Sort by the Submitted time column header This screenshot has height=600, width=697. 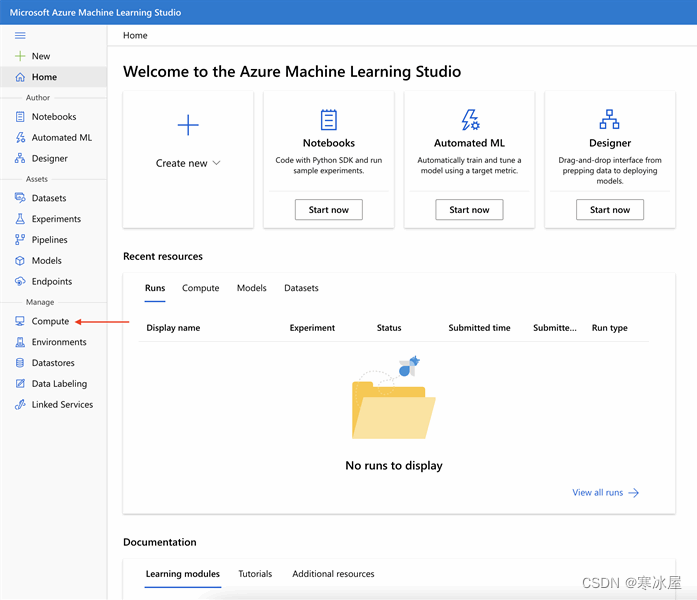click(x=479, y=328)
